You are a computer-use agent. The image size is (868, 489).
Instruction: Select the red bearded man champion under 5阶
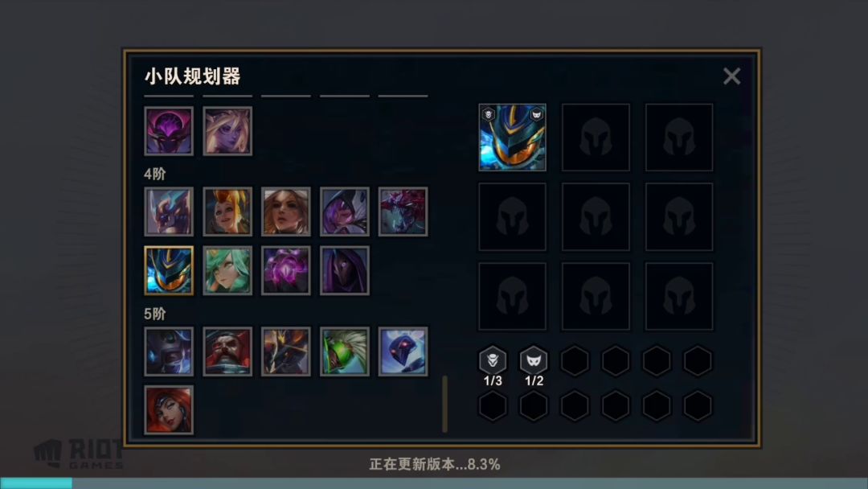(x=227, y=351)
